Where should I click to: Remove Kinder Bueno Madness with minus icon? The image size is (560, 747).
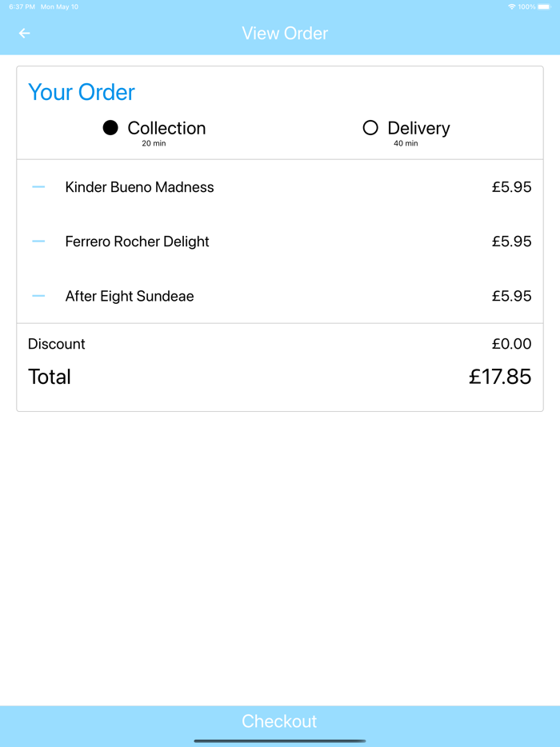click(x=38, y=187)
